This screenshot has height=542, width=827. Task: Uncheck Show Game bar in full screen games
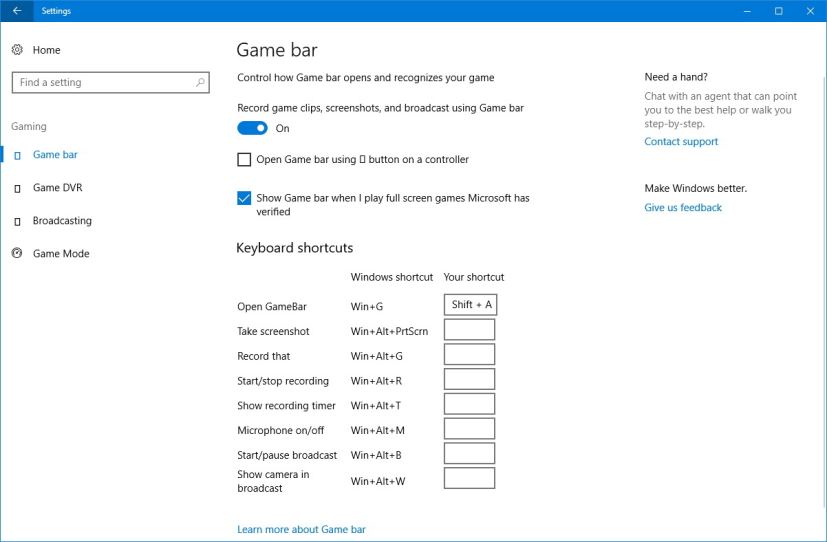click(x=244, y=198)
